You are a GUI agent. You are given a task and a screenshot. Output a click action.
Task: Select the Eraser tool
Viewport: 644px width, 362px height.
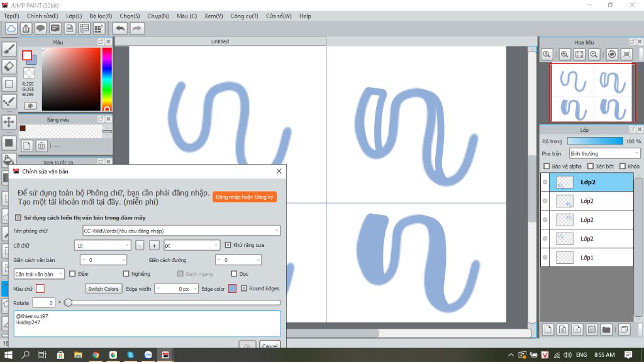9,66
